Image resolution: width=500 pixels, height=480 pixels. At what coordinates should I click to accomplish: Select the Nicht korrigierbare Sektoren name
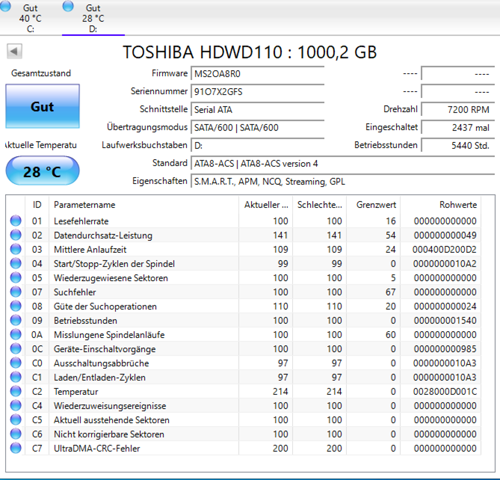pyautogui.click(x=109, y=434)
